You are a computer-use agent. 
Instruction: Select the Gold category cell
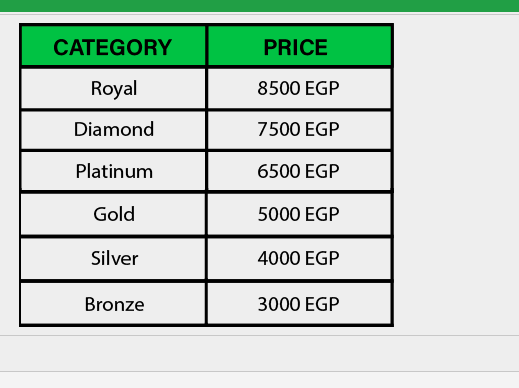113,214
